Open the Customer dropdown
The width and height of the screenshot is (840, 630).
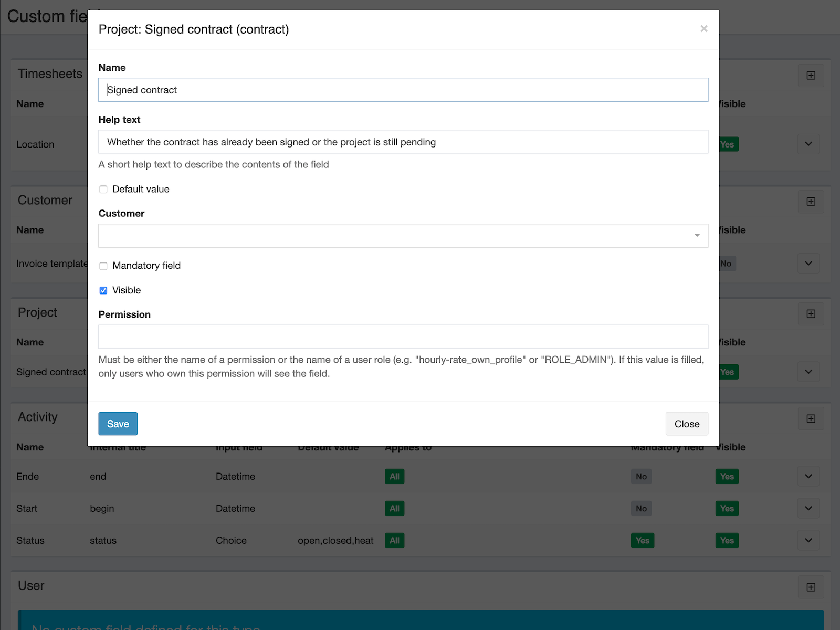coord(403,236)
